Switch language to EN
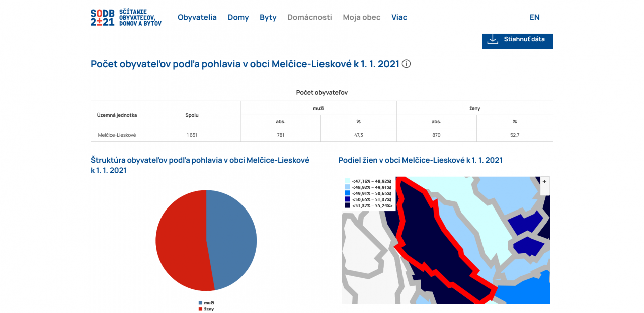644x313 pixels. (x=534, y=17)
